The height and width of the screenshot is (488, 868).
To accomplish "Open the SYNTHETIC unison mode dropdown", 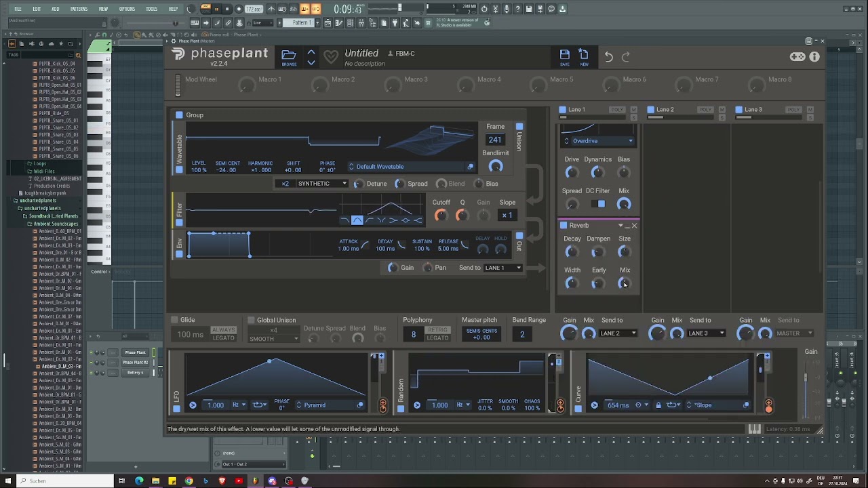I will click(x=321, y=184).
